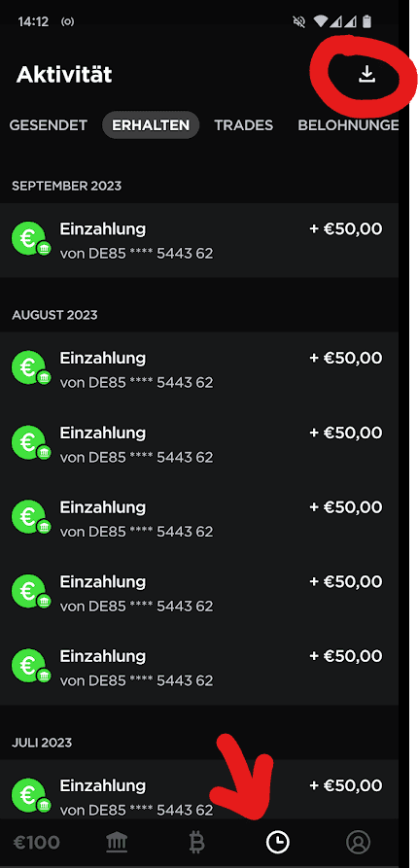Viewport: 418px width, 868px height.
Task: Switch to the TRADES tab
Action: click(244, 125)
